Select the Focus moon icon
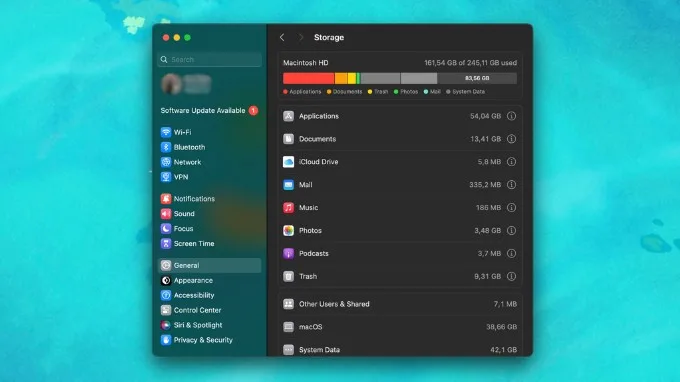Viewport: 680px width, 382px height. click(166, 229)
